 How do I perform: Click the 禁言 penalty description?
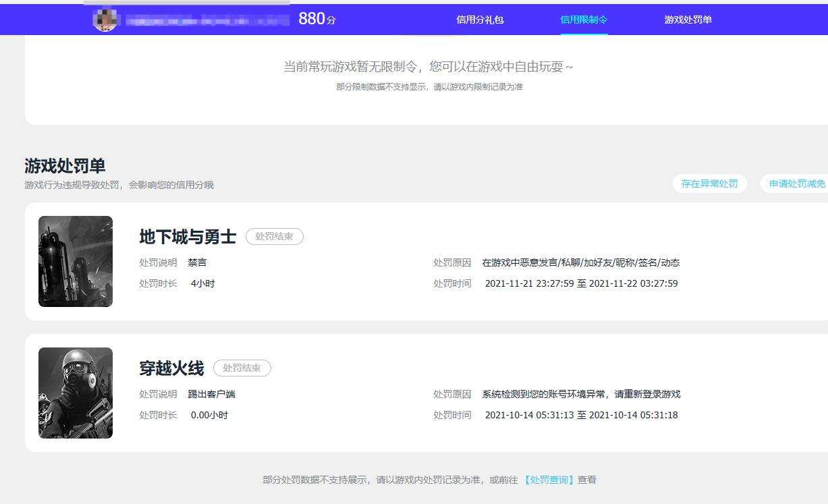click(197, 262)
